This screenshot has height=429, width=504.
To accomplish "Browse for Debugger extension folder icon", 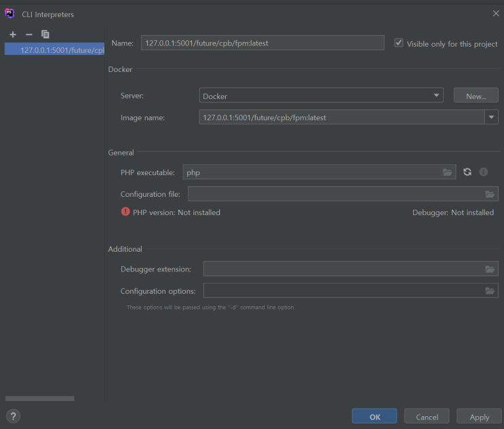I will coord(490,269).
